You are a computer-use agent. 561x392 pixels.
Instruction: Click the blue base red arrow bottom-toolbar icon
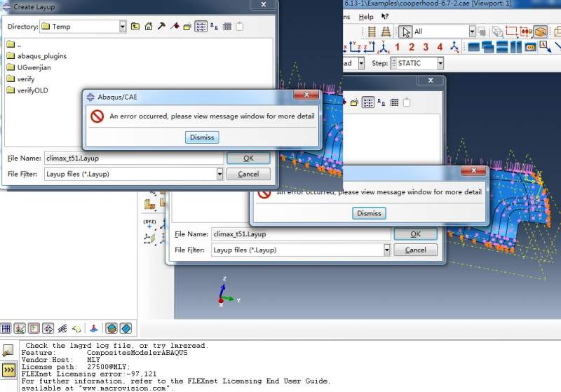[94, 328]
